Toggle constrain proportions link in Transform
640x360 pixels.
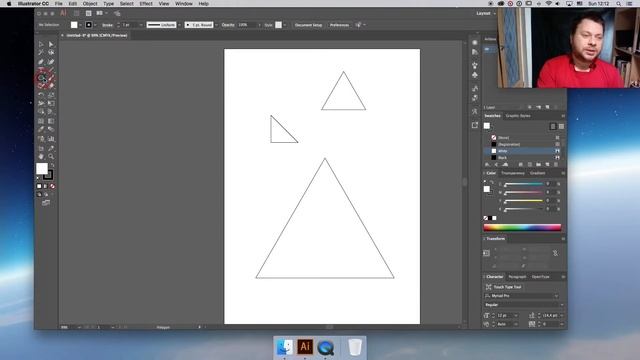point(556,253)
